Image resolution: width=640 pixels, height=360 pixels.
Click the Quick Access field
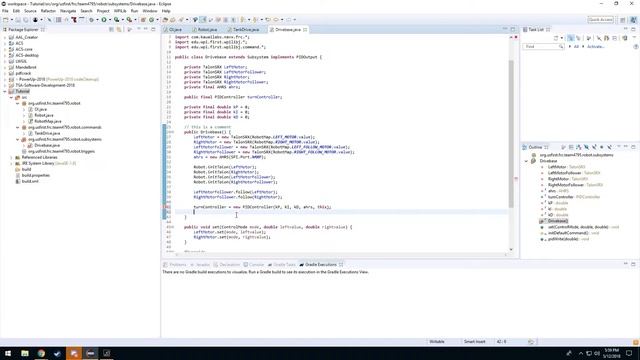tap(600, 20)
